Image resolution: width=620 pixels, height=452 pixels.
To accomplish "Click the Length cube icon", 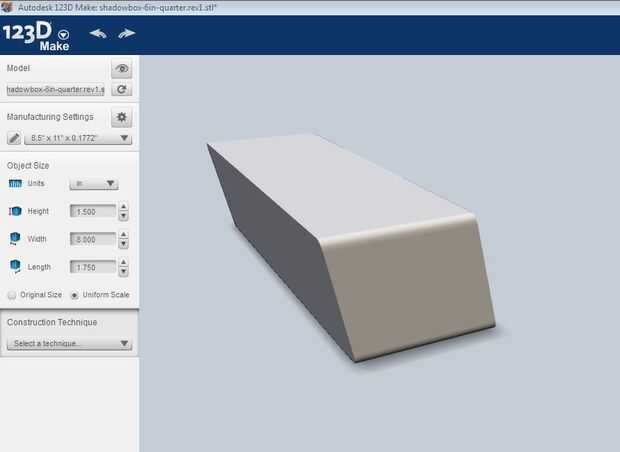I will 15,266.
